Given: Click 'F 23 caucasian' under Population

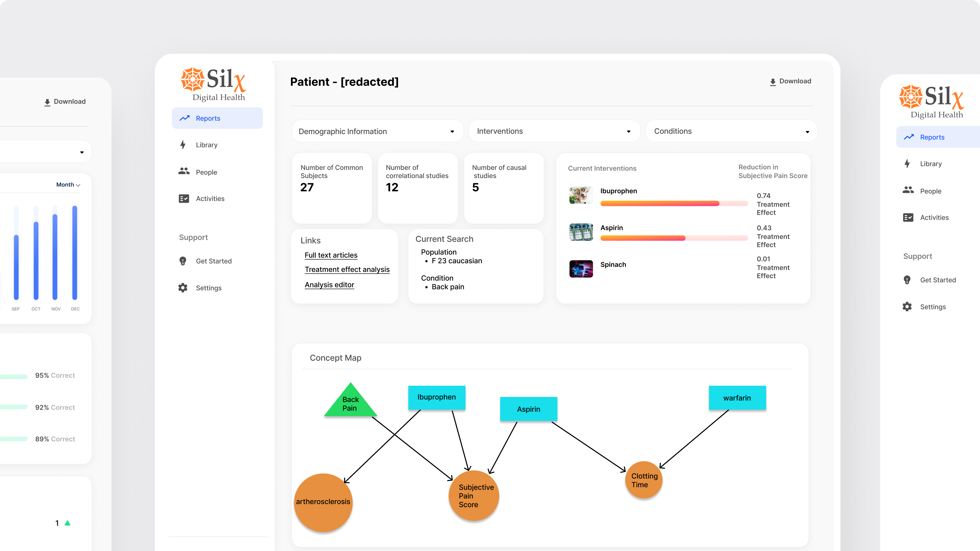Looking at the screenshot, I should tap(457, 261).
